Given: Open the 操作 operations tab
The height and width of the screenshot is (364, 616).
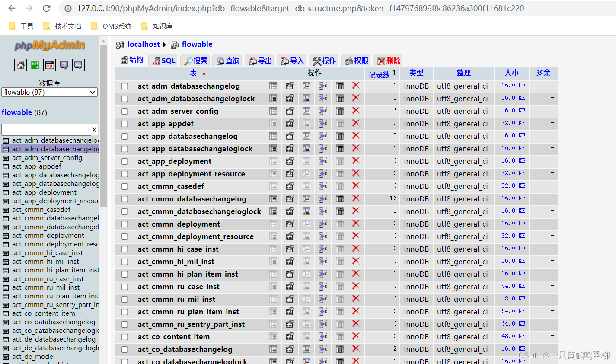Looking at the screenshot, I should point(324,61).
